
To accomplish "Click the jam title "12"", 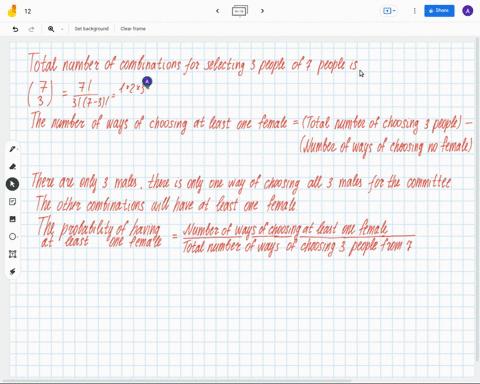I will [x=28, y=11].
